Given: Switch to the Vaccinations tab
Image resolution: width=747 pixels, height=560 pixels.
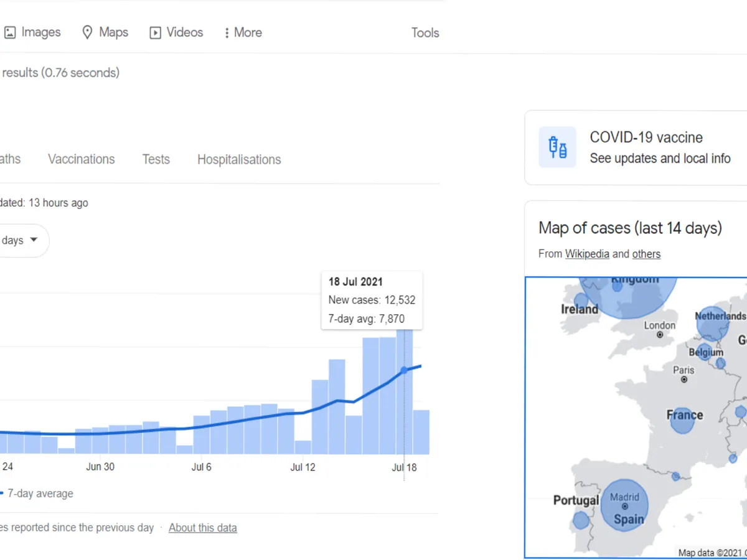Looking at the screenshot, I should click(x=82, y=159).
